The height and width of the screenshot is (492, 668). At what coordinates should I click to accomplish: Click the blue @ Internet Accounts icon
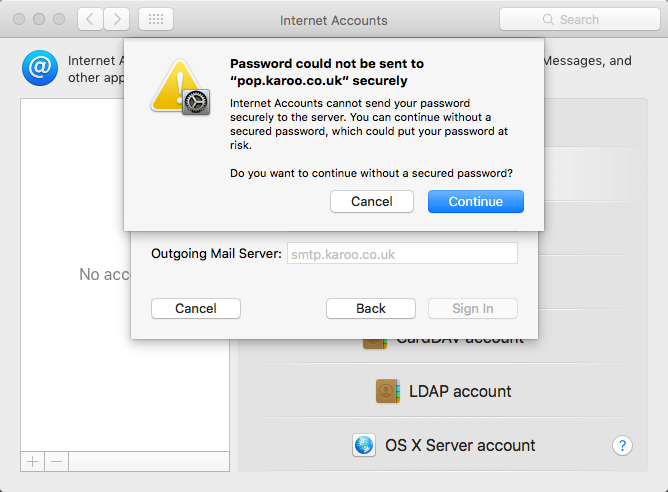pos(39,68)
